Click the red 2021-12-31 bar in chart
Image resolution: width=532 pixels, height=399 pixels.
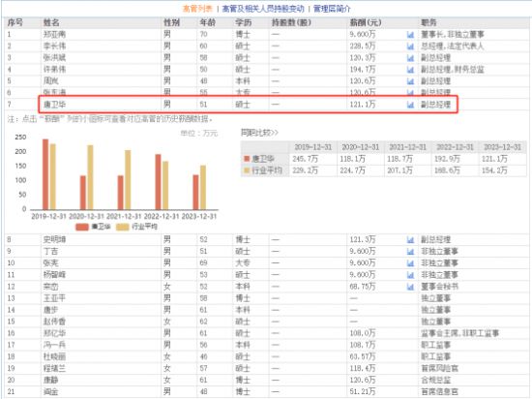point(121,193)
